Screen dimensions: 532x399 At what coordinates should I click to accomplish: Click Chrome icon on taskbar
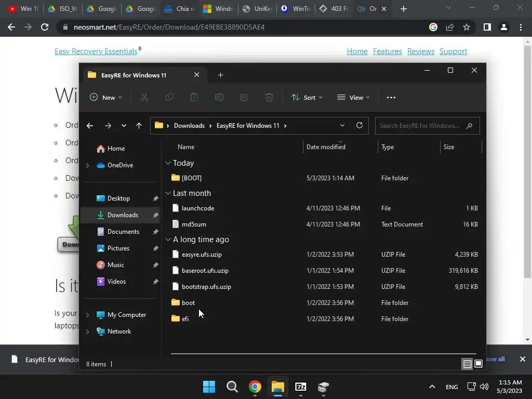pyautogui.click(x=255, y=387)
